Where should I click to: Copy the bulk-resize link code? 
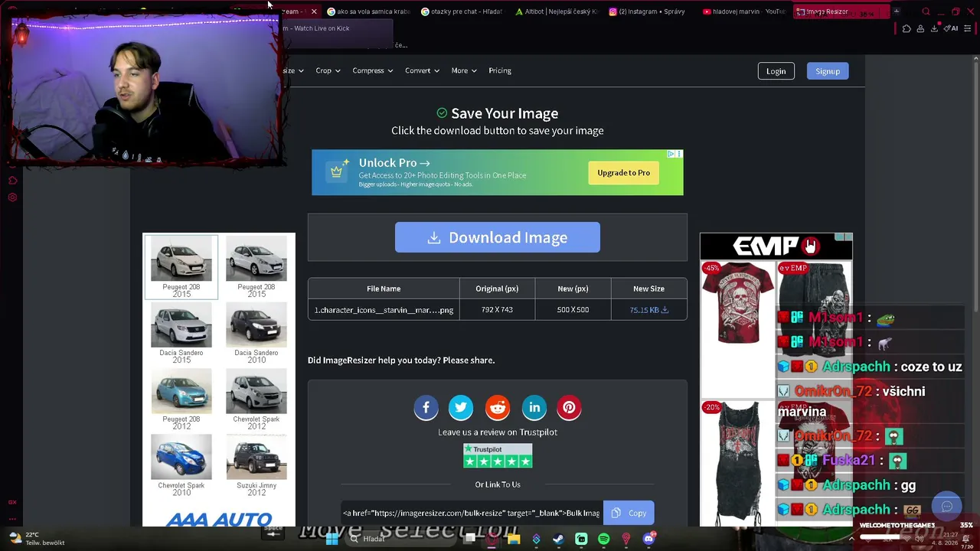tap(629, 513)
